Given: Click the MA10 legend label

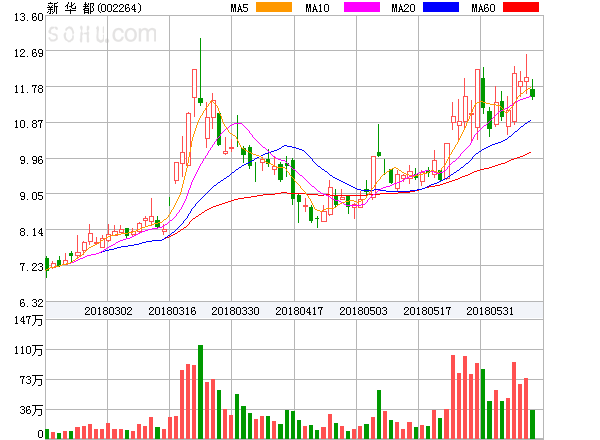Looking at the screenshot, I should [317, 8].
